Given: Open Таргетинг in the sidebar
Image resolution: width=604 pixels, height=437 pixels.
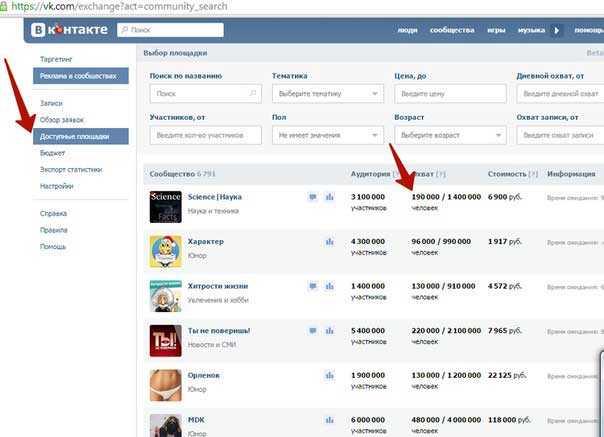Looking at the screenshot, I should pos(56,59).
